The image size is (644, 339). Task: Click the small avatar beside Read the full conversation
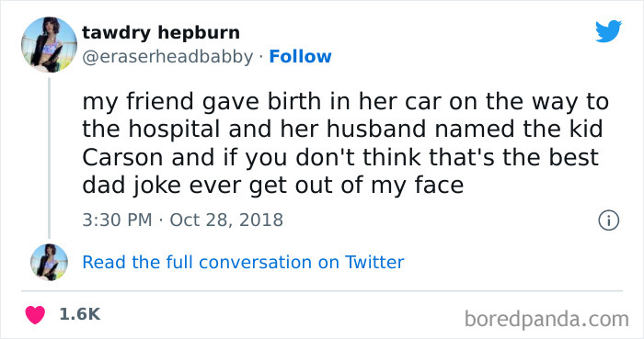49,262
